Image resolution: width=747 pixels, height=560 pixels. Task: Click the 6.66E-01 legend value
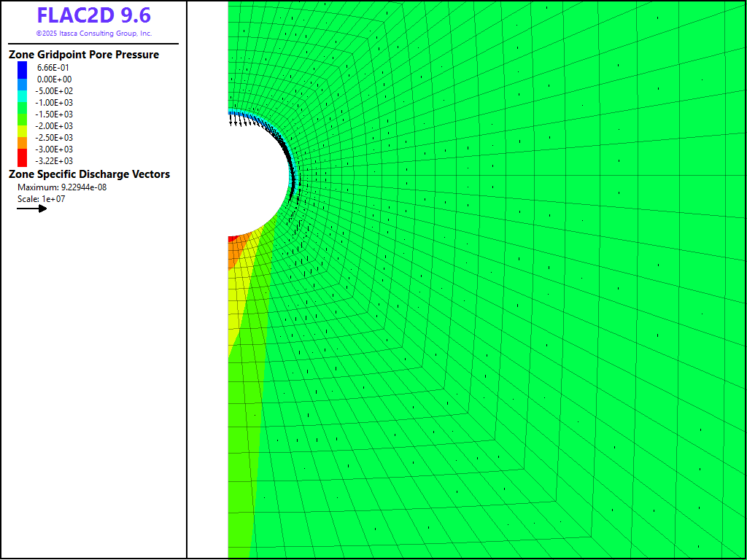pyautogui.click(x=54, y=68)
